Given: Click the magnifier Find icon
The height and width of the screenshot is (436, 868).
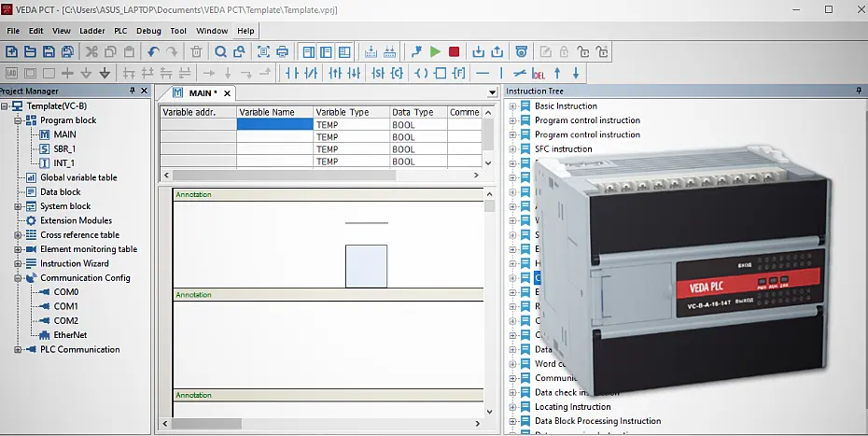Looking at the screenshot, I should point(220,52).
